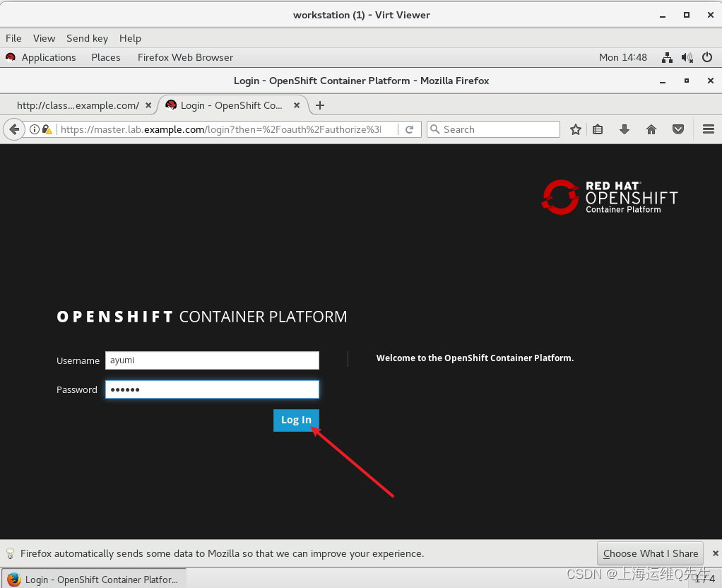
Task: Open the Downloads arrow icon
Action: (625, 129)
